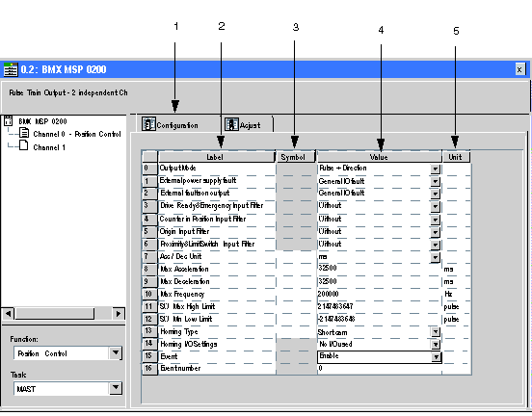This screenshot has width=532, height=416.
Task: Click the SL Min Low Limit value field
Action: 379,319
